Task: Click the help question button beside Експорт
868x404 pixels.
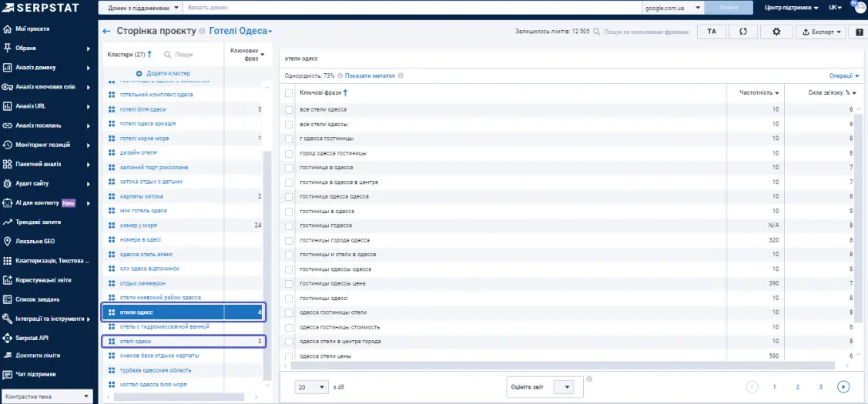Action: [x=860, y=32]
